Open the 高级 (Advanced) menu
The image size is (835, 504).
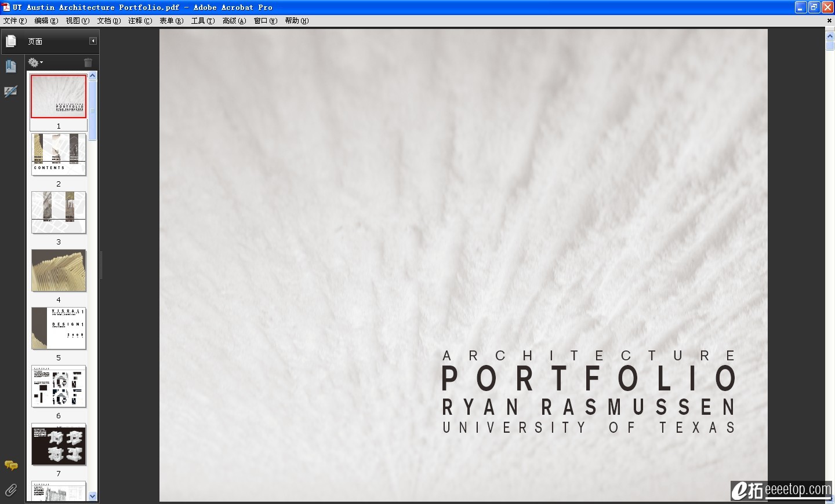(234, 21)
